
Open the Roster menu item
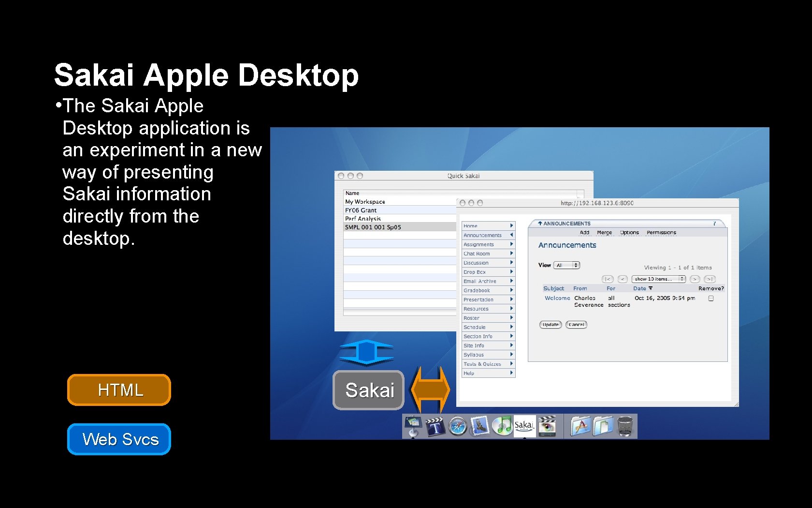[488, 318]
